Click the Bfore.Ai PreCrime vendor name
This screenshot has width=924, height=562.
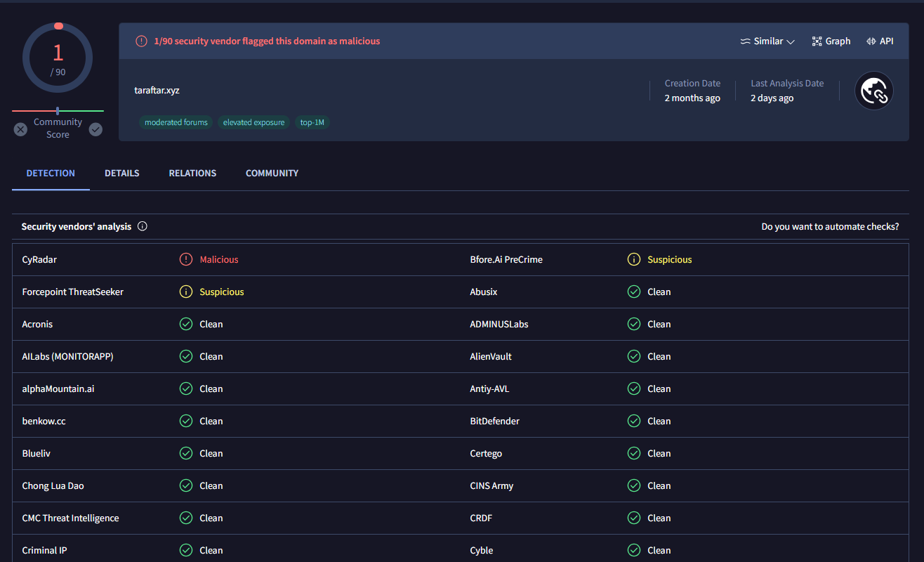coord(506,259)
